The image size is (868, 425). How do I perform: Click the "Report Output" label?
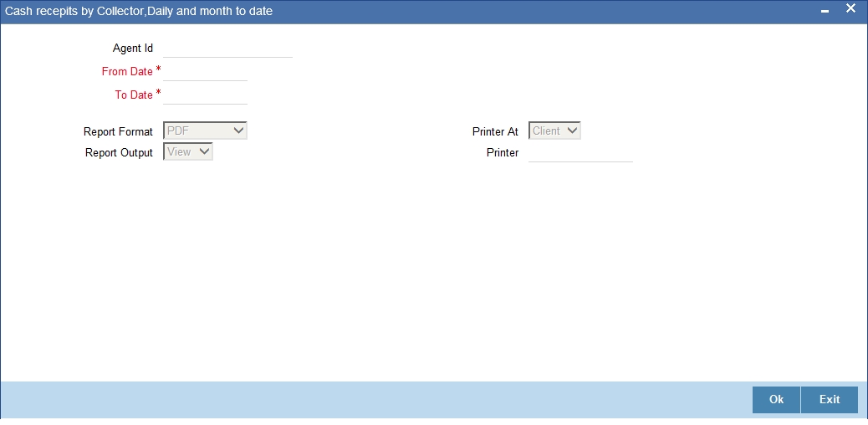coord(119,153)
